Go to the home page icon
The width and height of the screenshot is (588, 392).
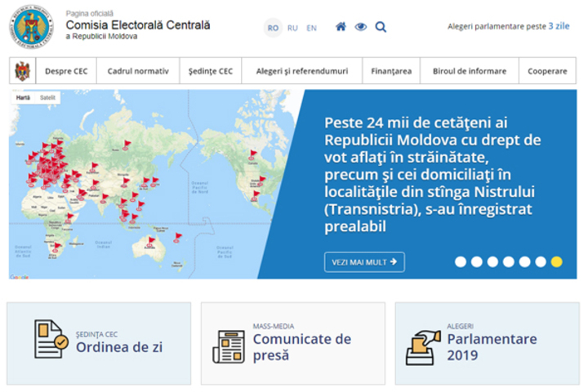341,27
